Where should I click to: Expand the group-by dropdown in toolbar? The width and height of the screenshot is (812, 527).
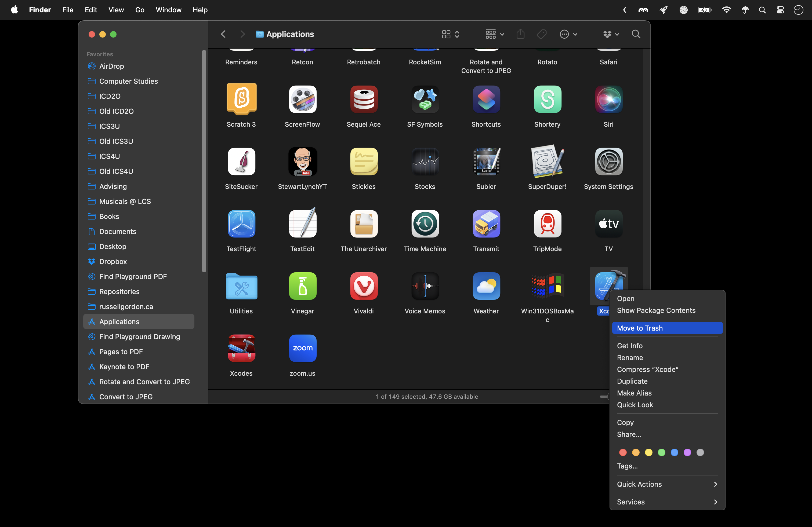tap(494, 34)
